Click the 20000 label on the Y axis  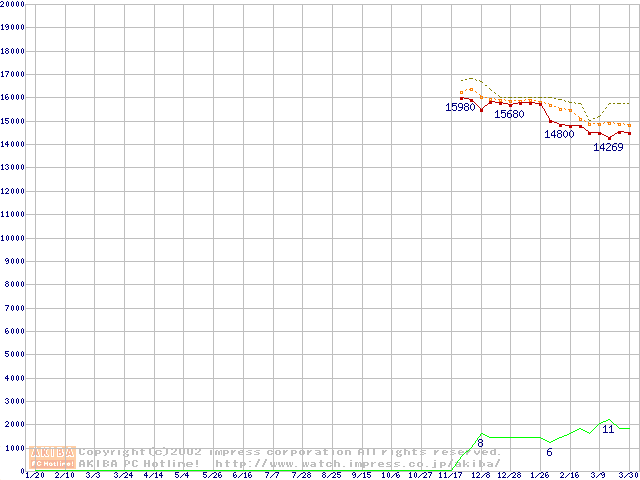(x=12, y=4)
